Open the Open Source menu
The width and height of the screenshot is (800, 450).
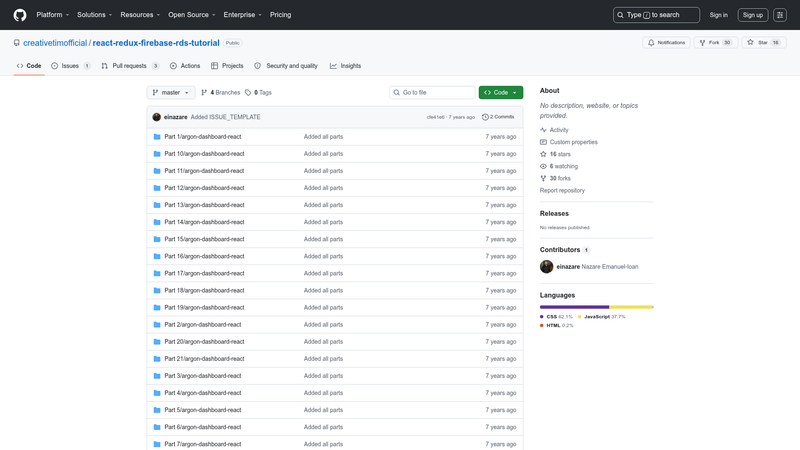click(192, 15)
